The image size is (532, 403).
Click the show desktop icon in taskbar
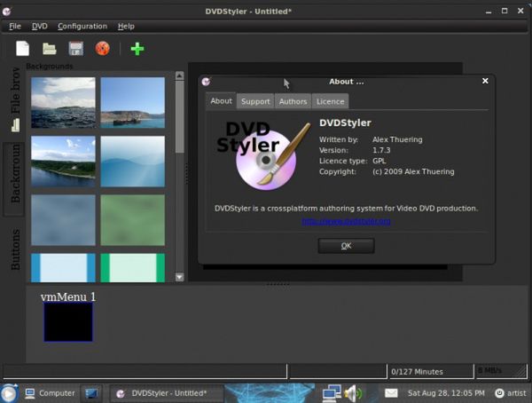[91, 393]
